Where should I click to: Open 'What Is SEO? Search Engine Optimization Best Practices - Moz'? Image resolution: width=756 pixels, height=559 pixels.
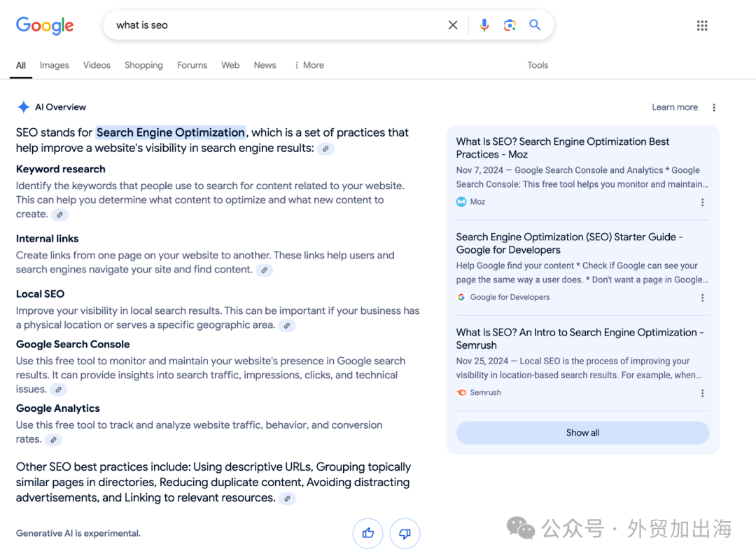point(563,148)
